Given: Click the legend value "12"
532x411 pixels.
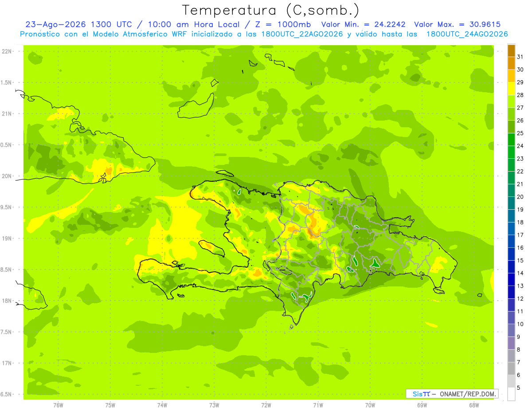Looking at the screenshot, I should (x=520, y=299).
